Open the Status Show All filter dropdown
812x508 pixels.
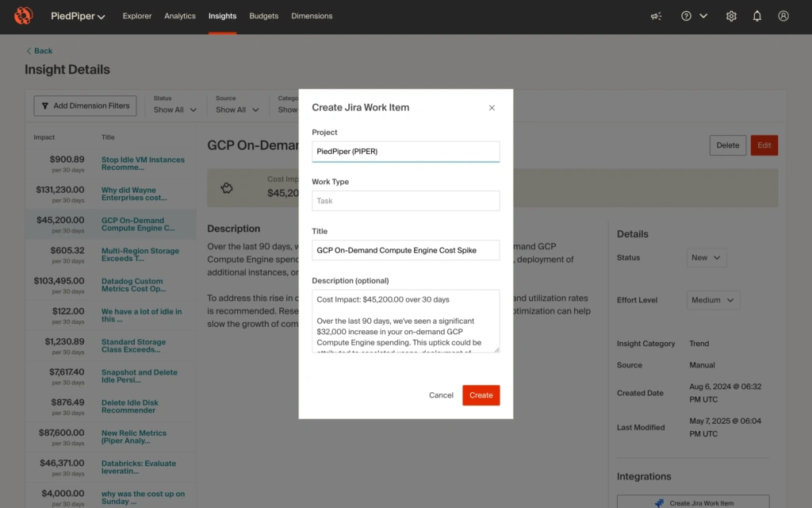pyautogui.click(x=175, y=110)
